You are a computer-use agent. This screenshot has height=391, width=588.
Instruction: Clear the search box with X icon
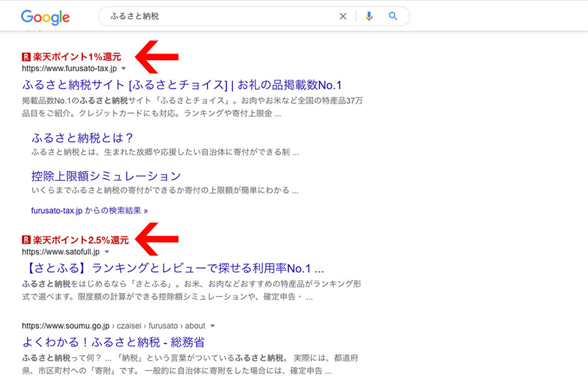coord(343,16)
